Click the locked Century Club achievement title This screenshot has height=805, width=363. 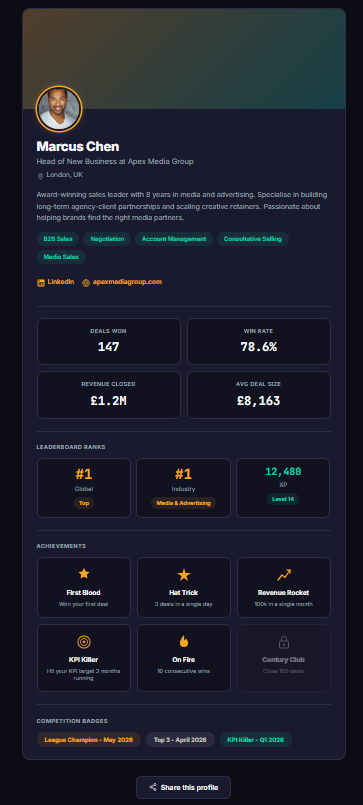tap(283, 660)
